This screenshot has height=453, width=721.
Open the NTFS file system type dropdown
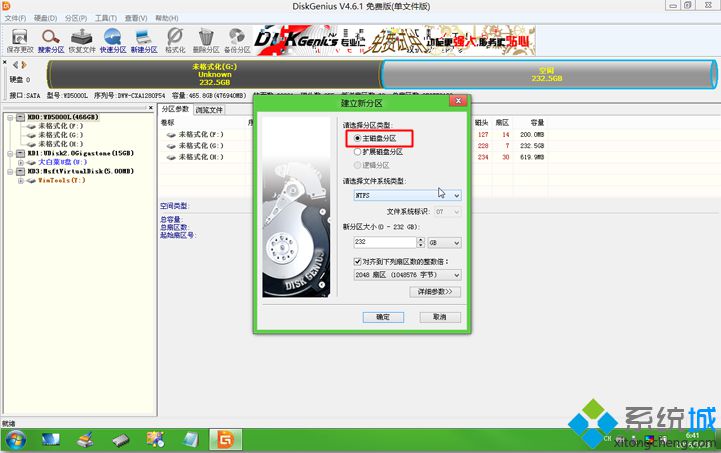[x=407, y=195]
